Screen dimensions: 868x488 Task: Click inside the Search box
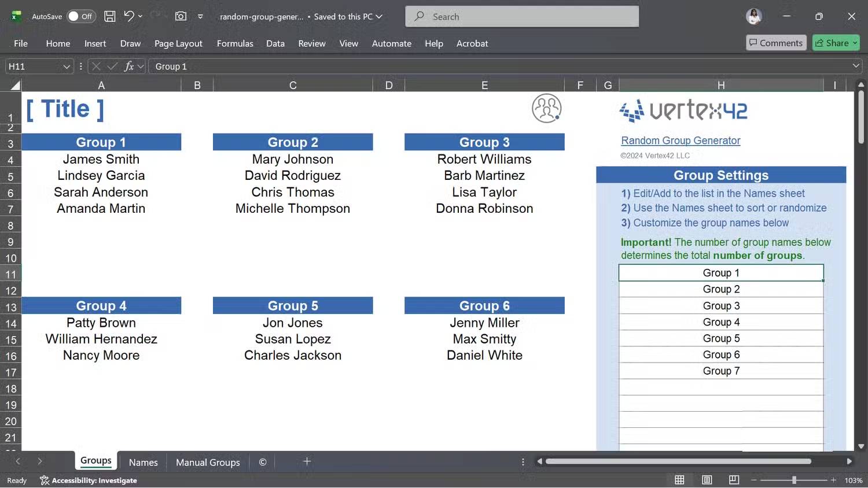click(x=521, y=16)
